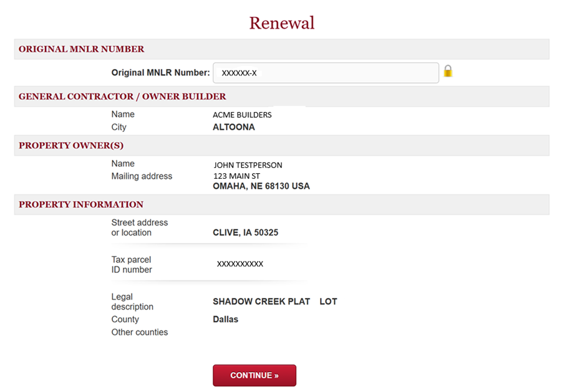The width and height of the screenshot is (562, 392).
Task: Click inside the Original MNLR Number field
Action: [324, 72]
